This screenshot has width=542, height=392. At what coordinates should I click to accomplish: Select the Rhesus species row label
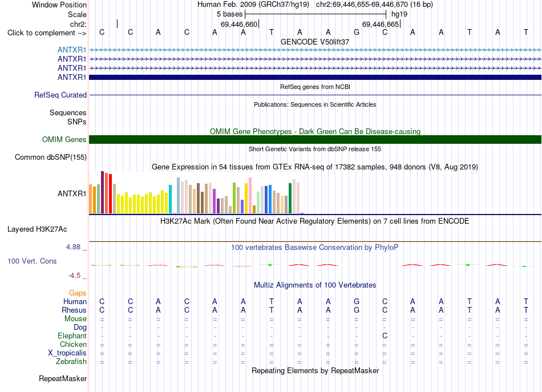coord(74,310)
